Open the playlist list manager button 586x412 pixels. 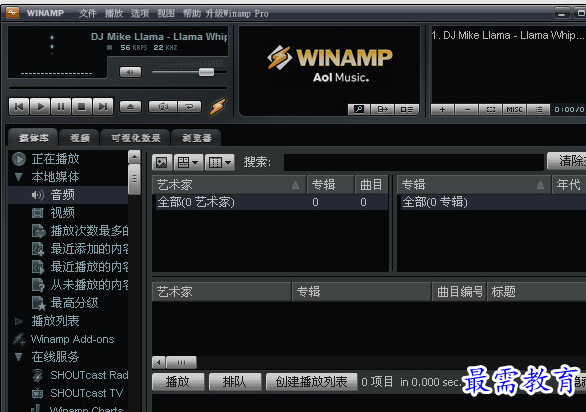pyautogui.click(x=539, y=110)
